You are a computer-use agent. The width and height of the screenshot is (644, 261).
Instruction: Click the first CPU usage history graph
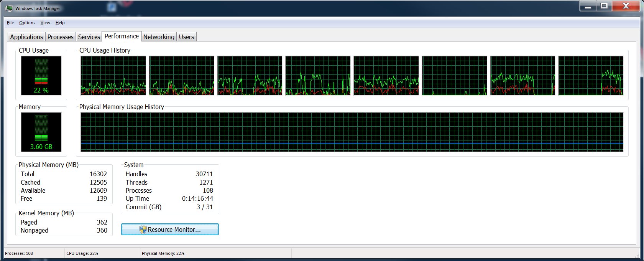(113, 76)
